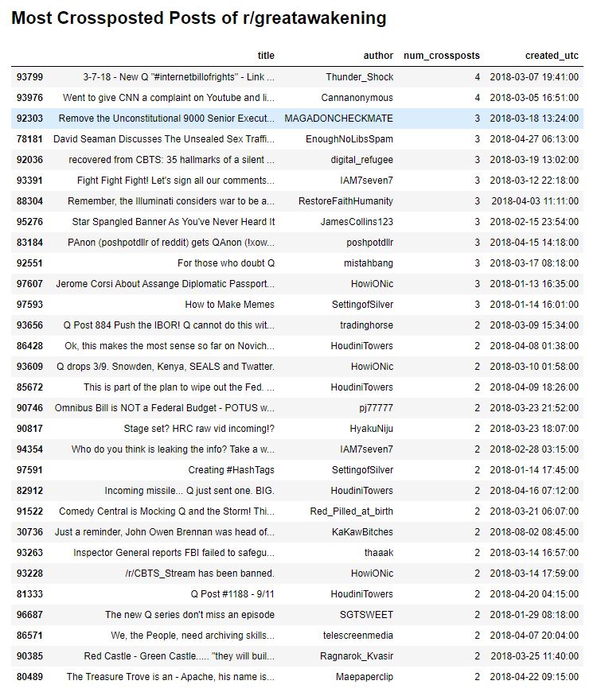
Task: Click author thaaak
Action: pos(379,553)
